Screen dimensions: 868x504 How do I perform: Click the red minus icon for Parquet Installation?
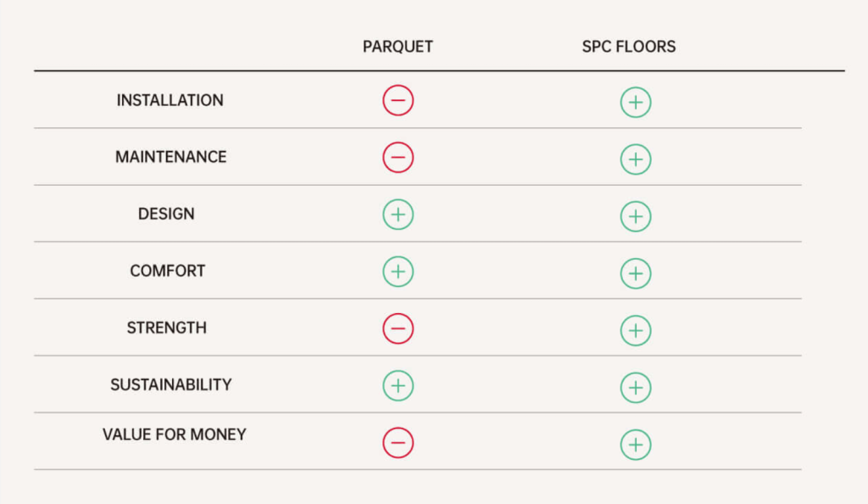pyautogui.click(x=398, y=101)
